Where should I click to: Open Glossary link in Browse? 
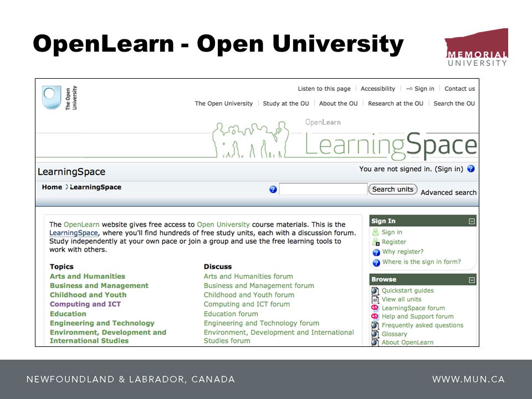(394, 334)
